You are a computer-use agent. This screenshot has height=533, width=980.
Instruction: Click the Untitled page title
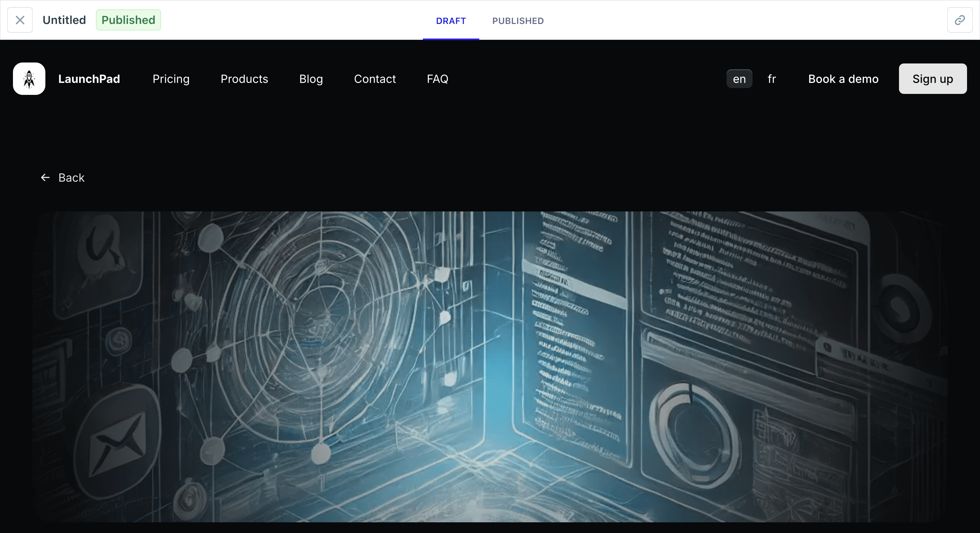[64, 20]
